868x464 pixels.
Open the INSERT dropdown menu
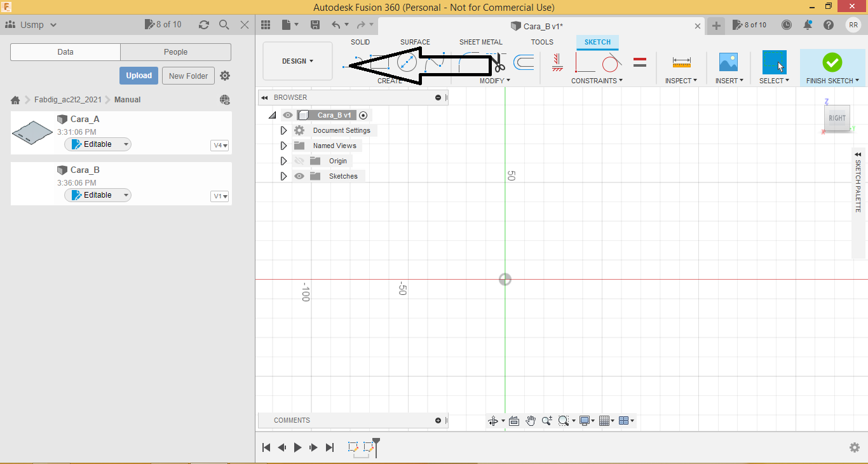pyautogui.click(x=728, y=81)
